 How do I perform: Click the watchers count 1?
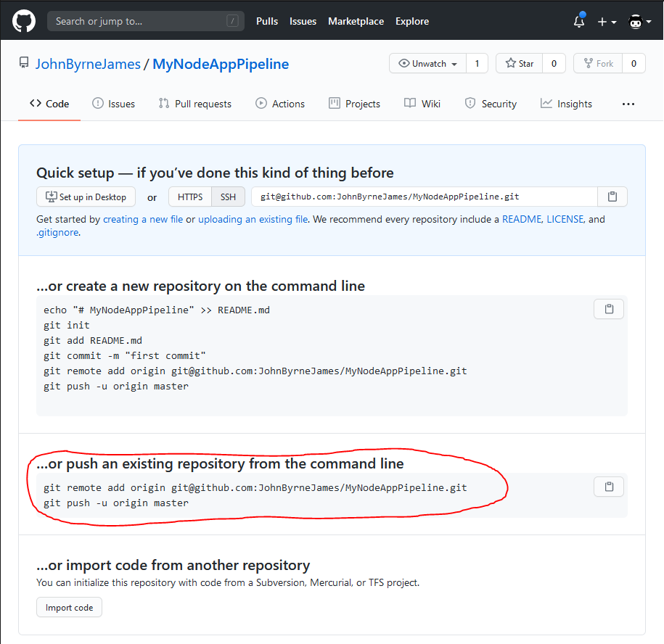[x=477, y=64]
